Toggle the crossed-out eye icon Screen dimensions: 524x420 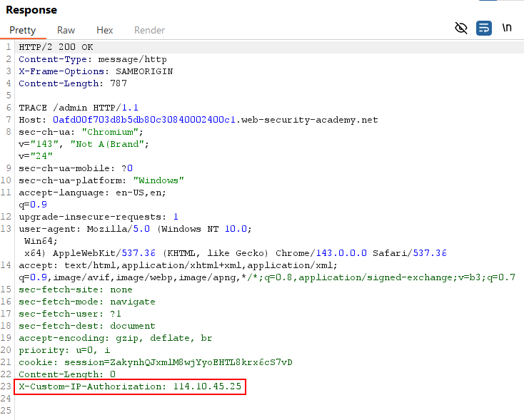click(x=461, y=28)
